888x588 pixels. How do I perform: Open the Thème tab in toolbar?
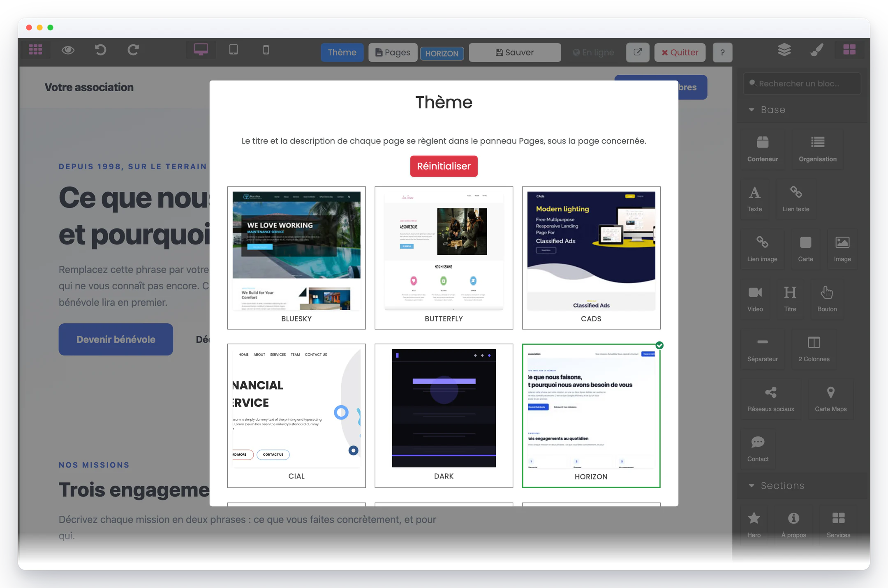(342, 52)
